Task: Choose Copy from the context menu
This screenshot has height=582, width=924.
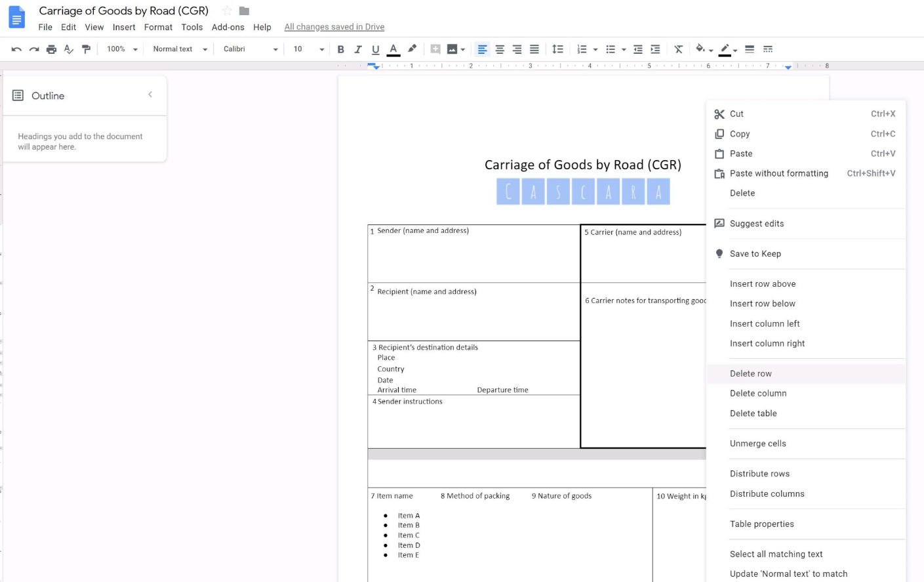Action: point(806,134)
